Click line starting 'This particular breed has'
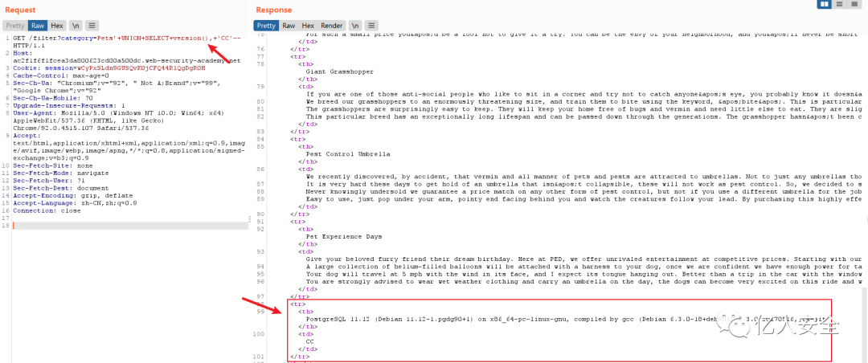The image size is (868, 363). (584, 116)
